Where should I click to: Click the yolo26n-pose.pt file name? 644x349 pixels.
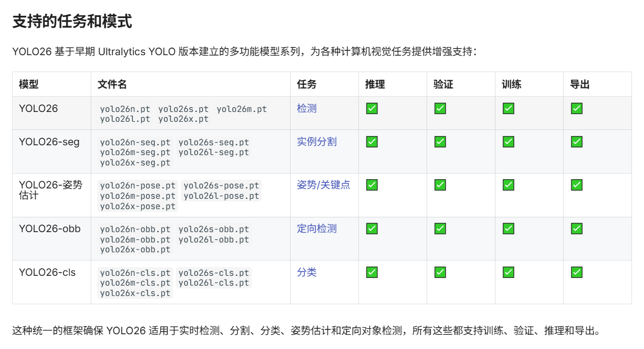pyautogui.click(x=138, y=186)
